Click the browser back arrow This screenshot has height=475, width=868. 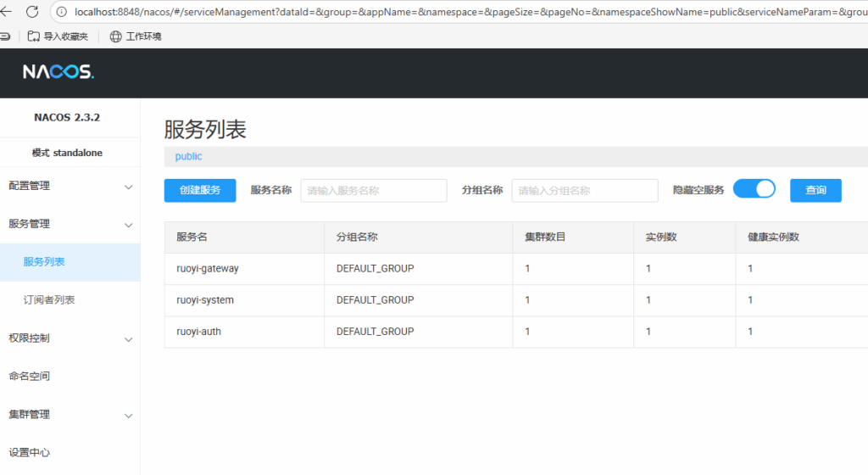8,12
